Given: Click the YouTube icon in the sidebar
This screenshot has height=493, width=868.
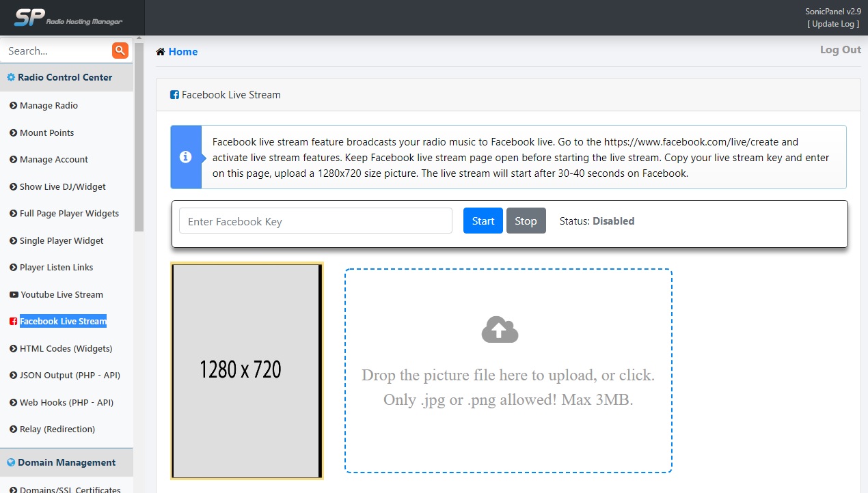Looking at the screenshot, I should click(x=14, y=295).
